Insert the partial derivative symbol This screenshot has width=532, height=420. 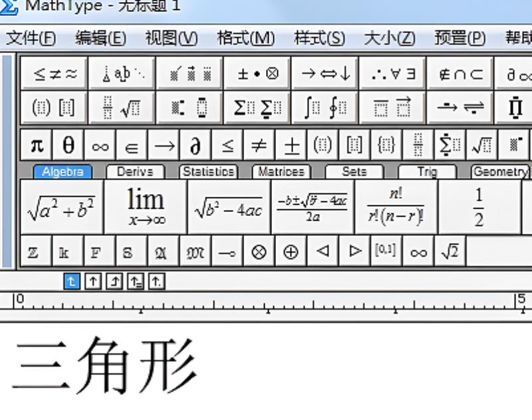(196, 145)
